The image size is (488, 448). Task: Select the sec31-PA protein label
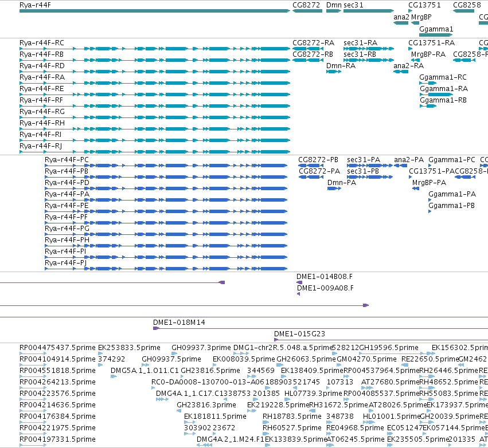364,160
